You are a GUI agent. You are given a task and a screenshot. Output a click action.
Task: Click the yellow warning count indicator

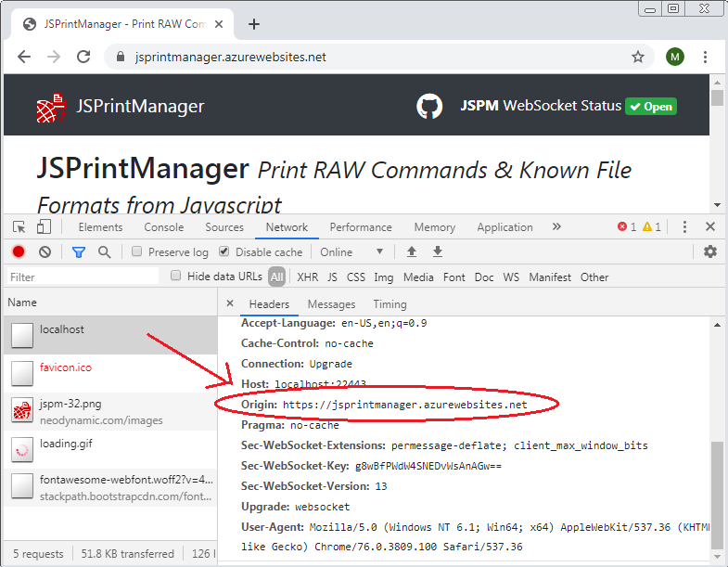pyautogui.click(x=651, y=226)
